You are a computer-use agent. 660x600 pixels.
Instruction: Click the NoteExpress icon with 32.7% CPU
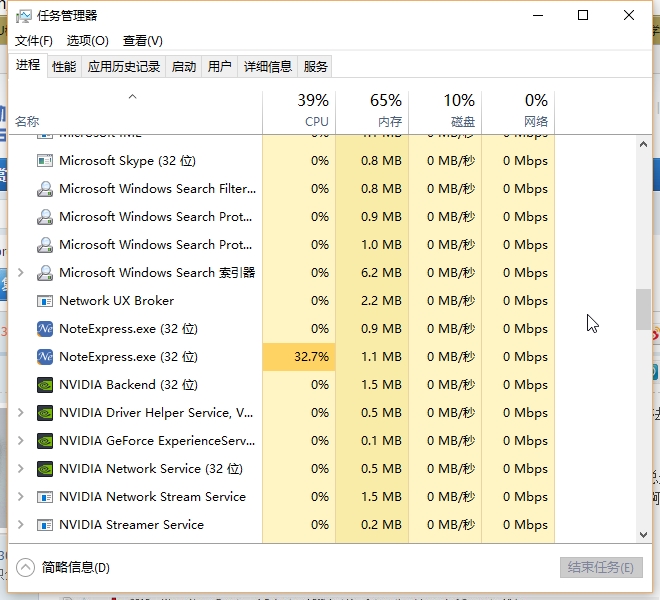tap(45, 357)
